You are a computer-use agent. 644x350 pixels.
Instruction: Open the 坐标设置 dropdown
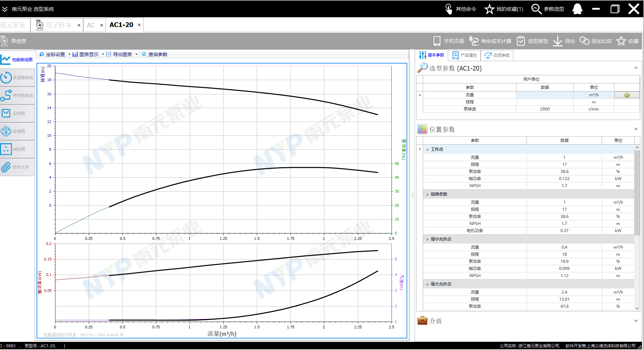click(69, 54)
